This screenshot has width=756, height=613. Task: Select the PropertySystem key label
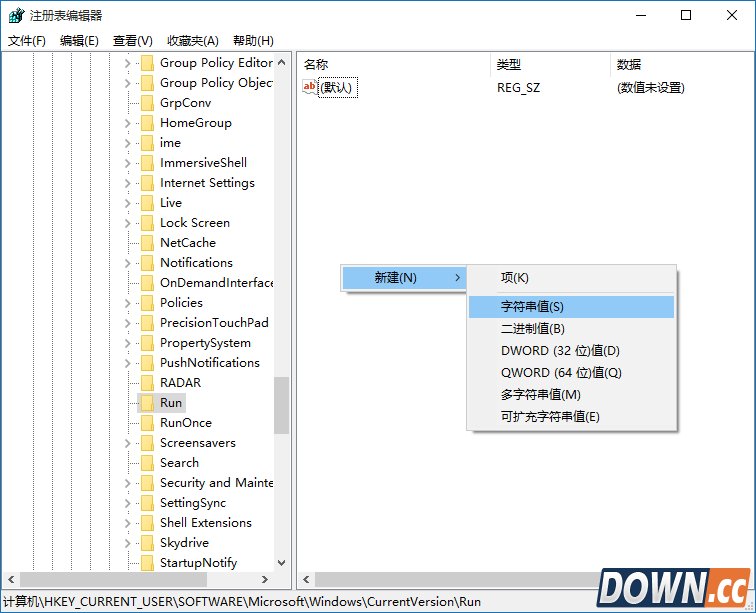click(205, 343)
